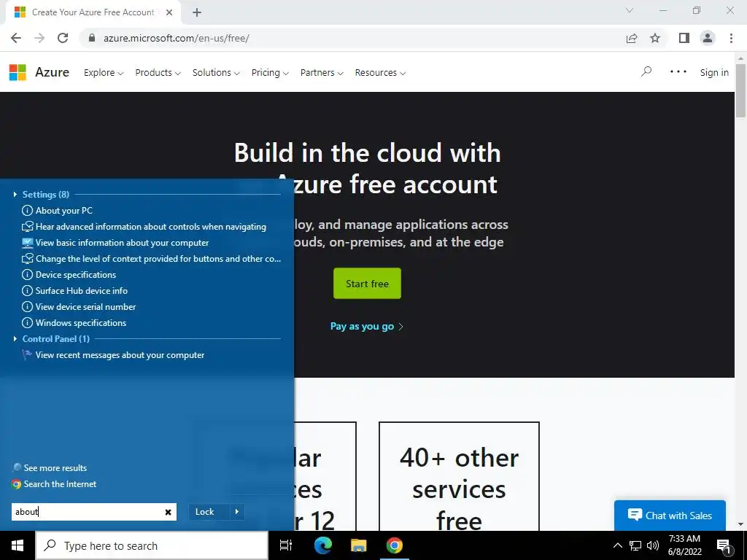Click Chrome's forward arrow
747x560 pixels.
click(x=39, y=38)
